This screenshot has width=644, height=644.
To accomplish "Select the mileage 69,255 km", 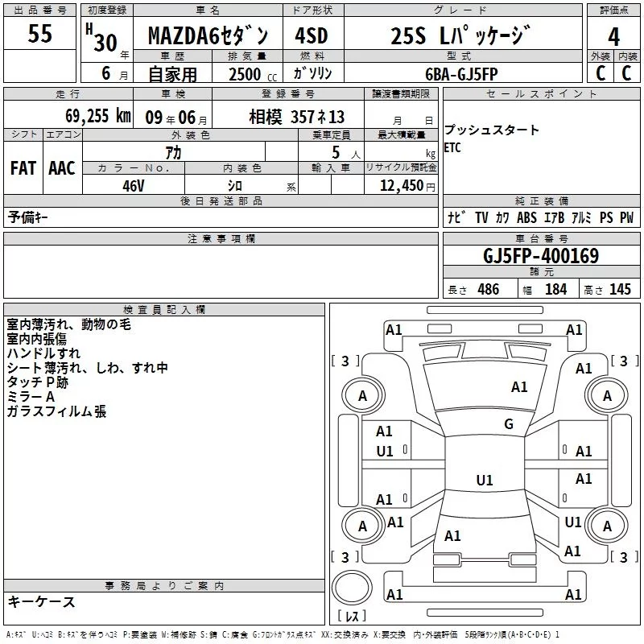I will coord(97,116).
